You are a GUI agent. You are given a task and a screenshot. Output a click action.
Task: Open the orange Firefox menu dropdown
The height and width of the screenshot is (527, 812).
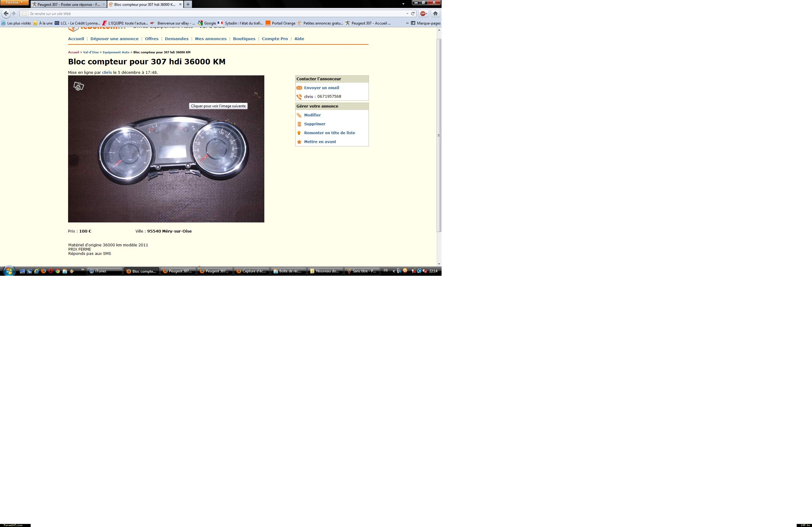point(14,2)
